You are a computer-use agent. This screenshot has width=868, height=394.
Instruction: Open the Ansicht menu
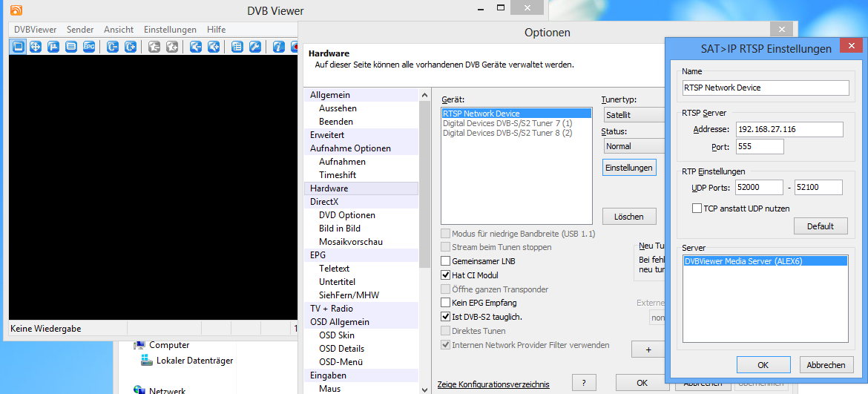(119, 30)
